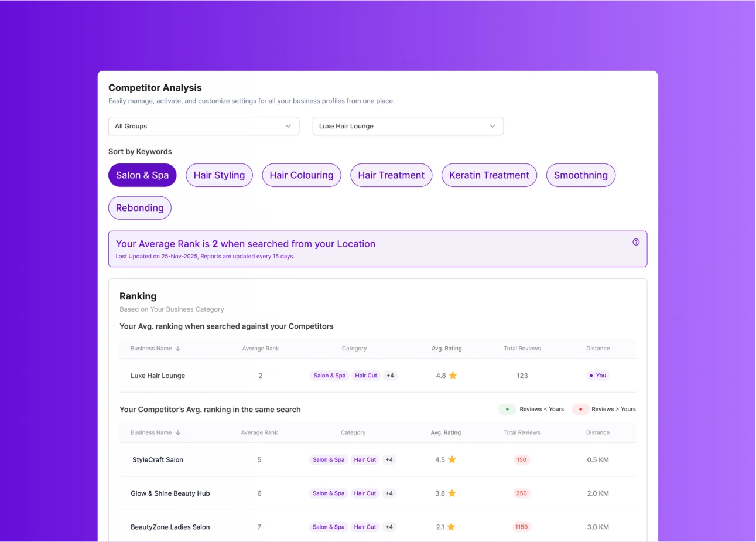
Task: Expand the +4 categories for Luxe Hair Lounge
Action: point(391,376)
